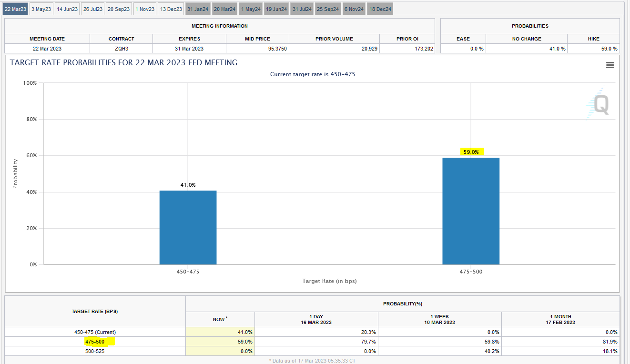This screenshot has width=630, height=364.
Task: Click the '1 DAY 16 MAR 2023' column header
Action: pyautogui.click(x=316, y=319)
